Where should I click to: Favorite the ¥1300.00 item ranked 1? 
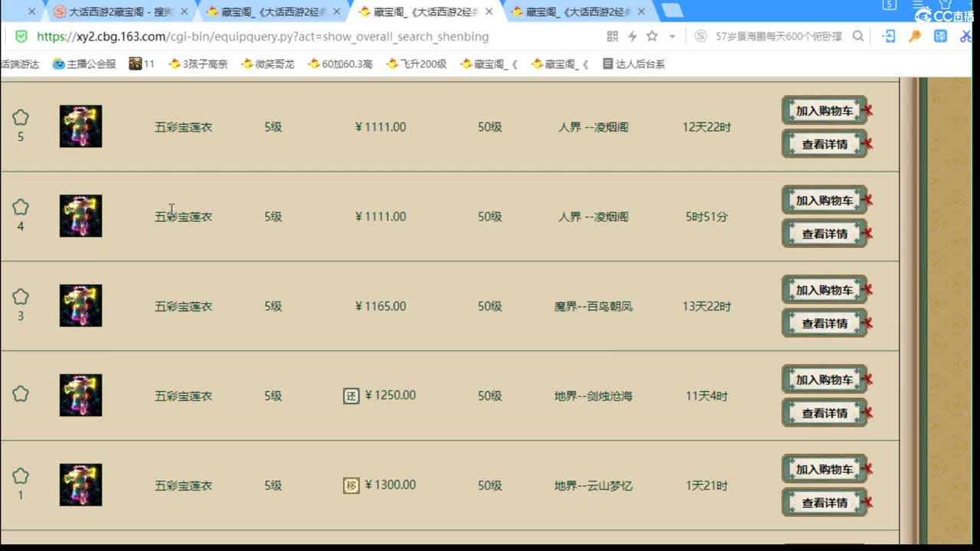21,476
